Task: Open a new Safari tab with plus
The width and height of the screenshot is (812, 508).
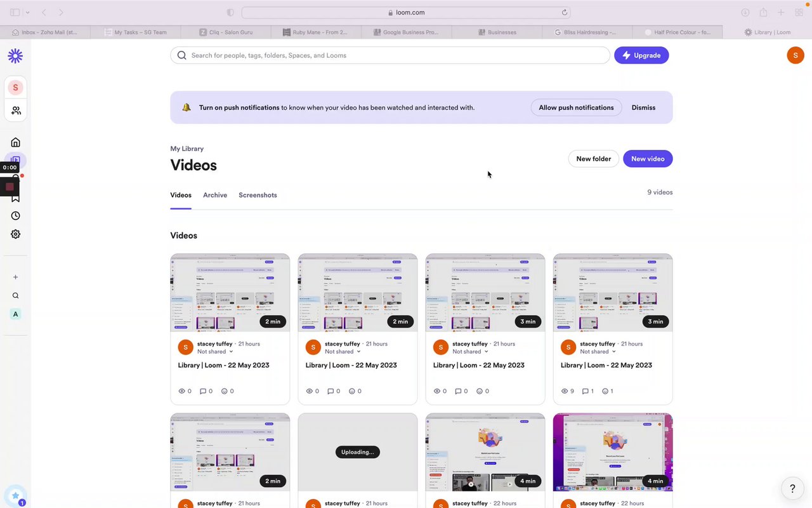Action: click(x=781, y=12)
